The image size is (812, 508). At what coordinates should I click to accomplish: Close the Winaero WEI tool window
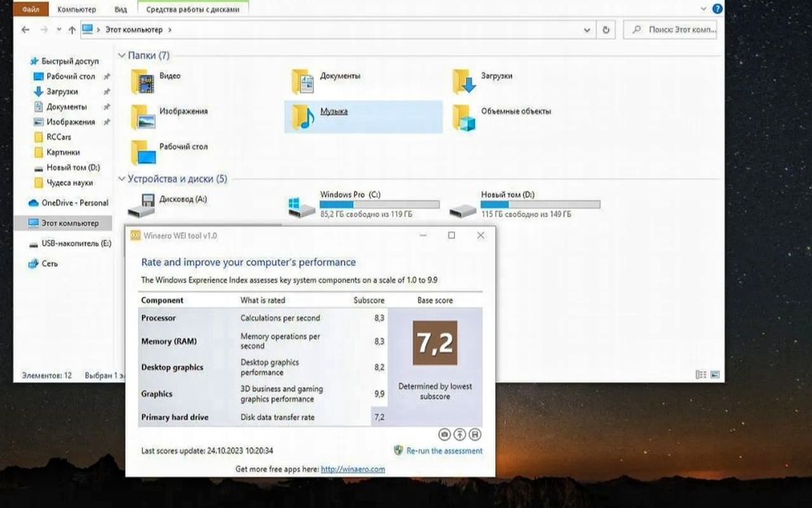coord(481,235)
